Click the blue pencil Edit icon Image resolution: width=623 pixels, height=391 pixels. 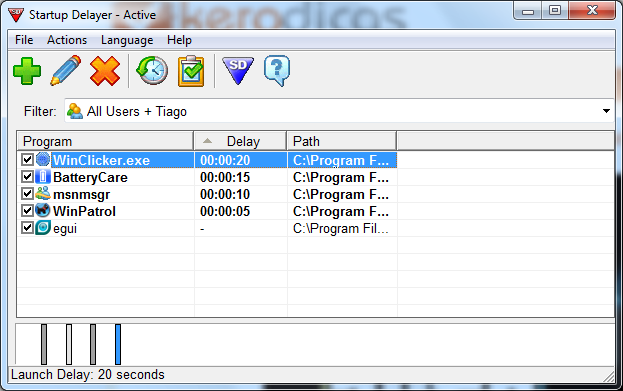[x=66, y=71]
